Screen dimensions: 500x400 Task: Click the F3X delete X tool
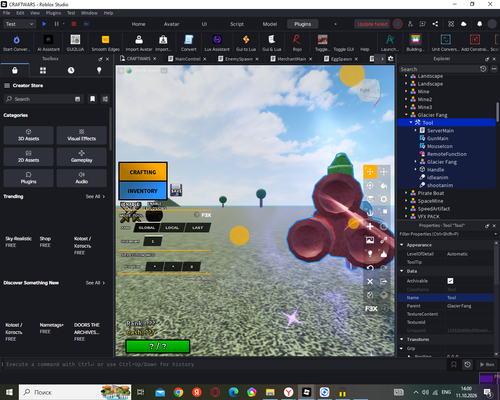coord(370,282)
